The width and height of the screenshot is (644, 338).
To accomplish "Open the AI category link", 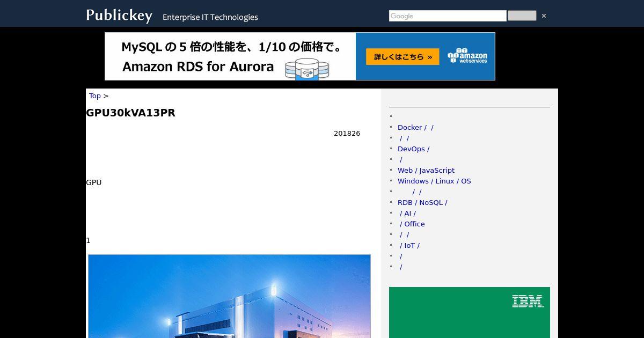I will [x=408, y=214].
